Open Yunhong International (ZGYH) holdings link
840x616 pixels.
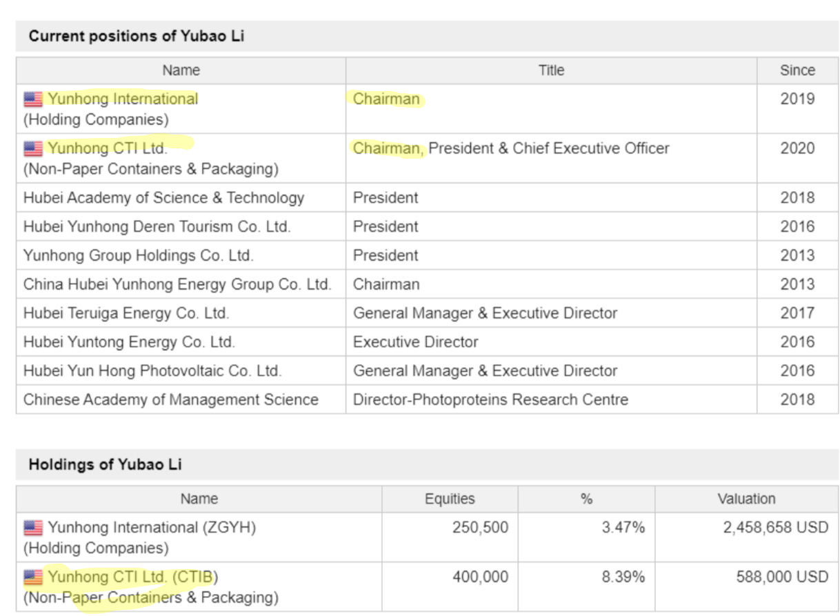pyautogui.click(x=152, y=528)
